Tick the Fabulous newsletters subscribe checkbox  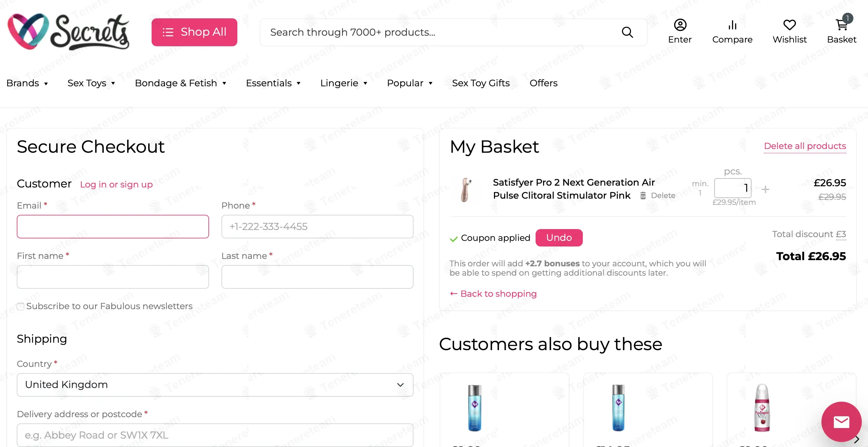pyautogui.click(x=21, y=306)
